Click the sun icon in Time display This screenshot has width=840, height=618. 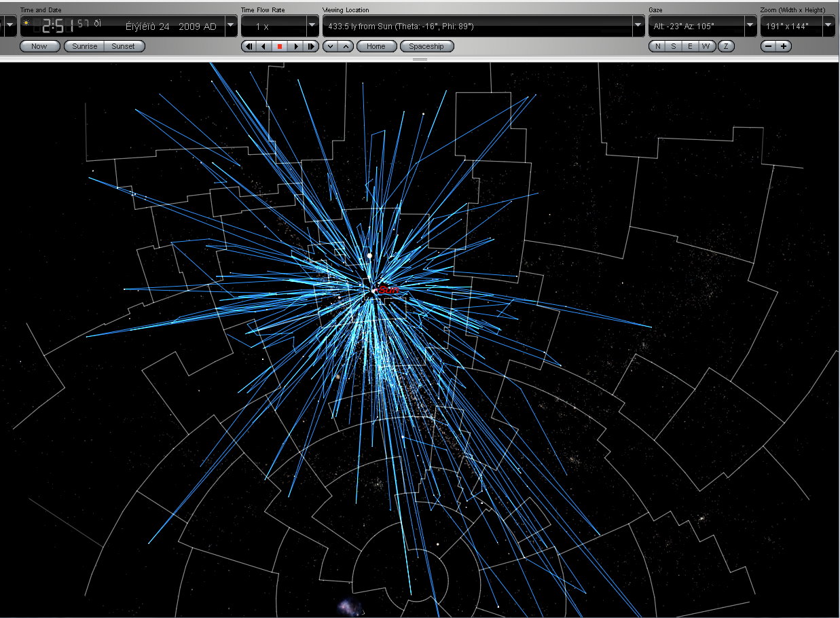click(26, 22)
